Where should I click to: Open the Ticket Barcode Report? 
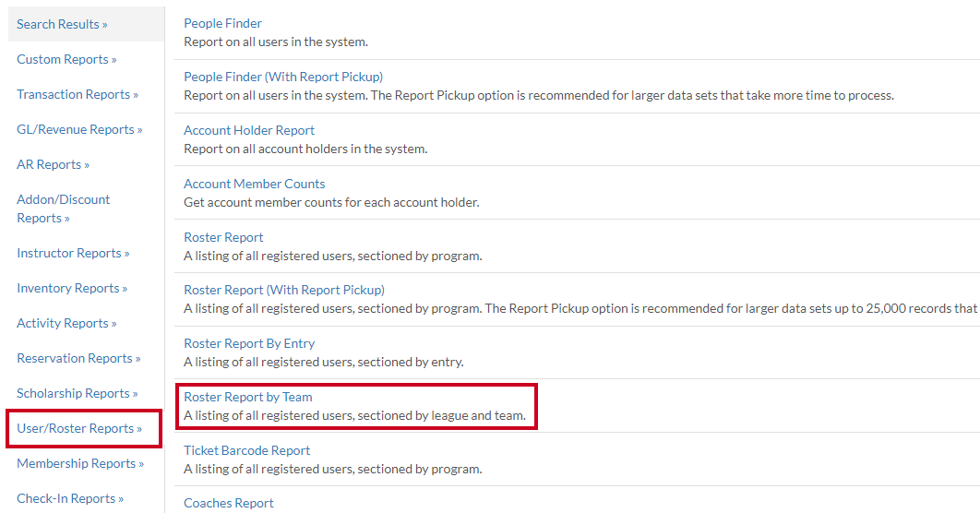coord(247,450)
